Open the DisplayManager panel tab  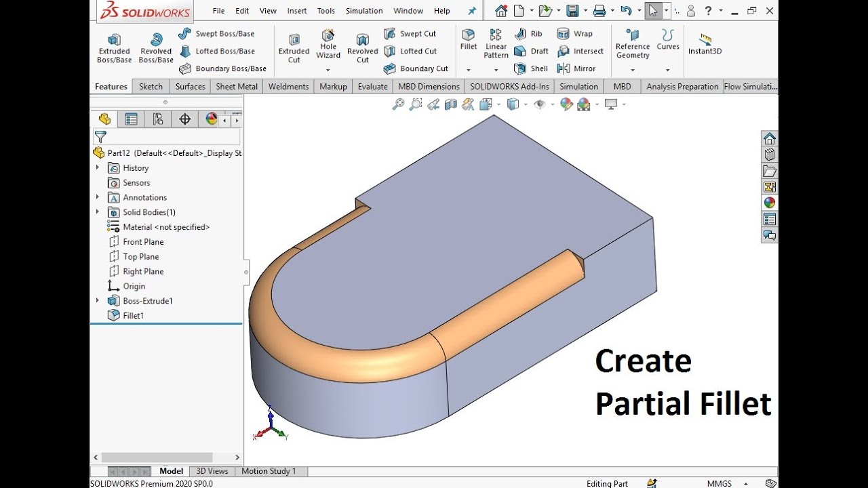(x=211, y=119)
